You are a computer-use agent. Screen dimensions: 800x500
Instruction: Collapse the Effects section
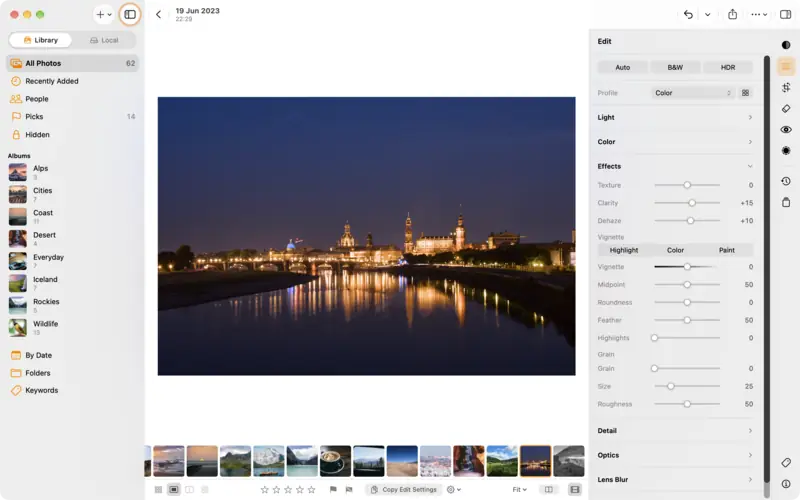pos(675,166)
